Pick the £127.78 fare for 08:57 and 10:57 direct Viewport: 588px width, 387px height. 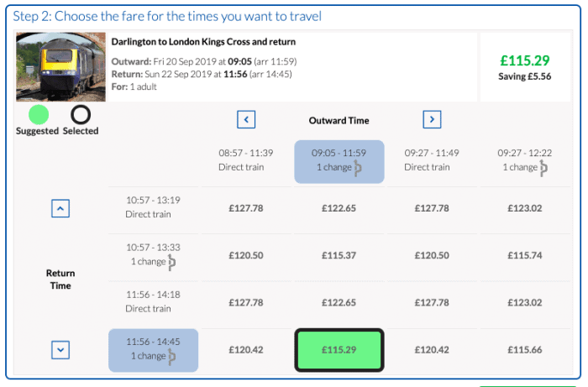pos(245,209)
